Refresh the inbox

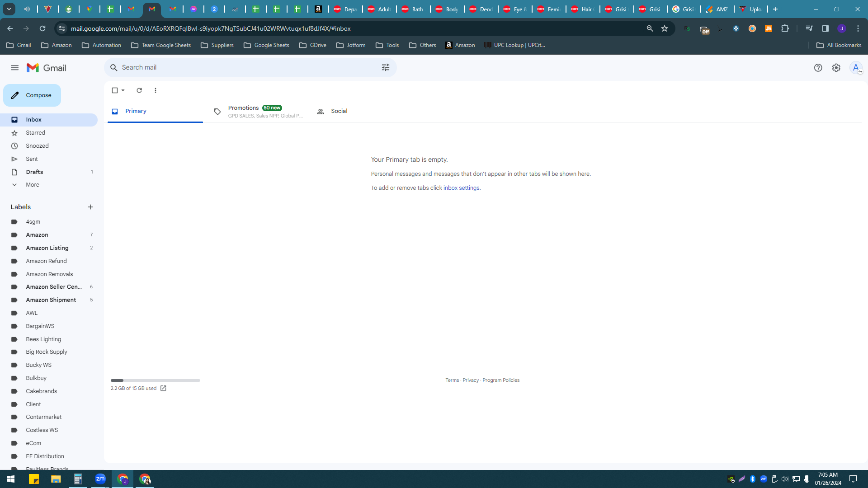tap(139, 90)
